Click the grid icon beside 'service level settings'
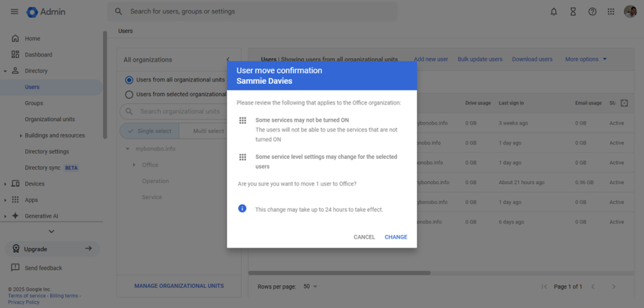The image size is (644, 308). (243, 157)
